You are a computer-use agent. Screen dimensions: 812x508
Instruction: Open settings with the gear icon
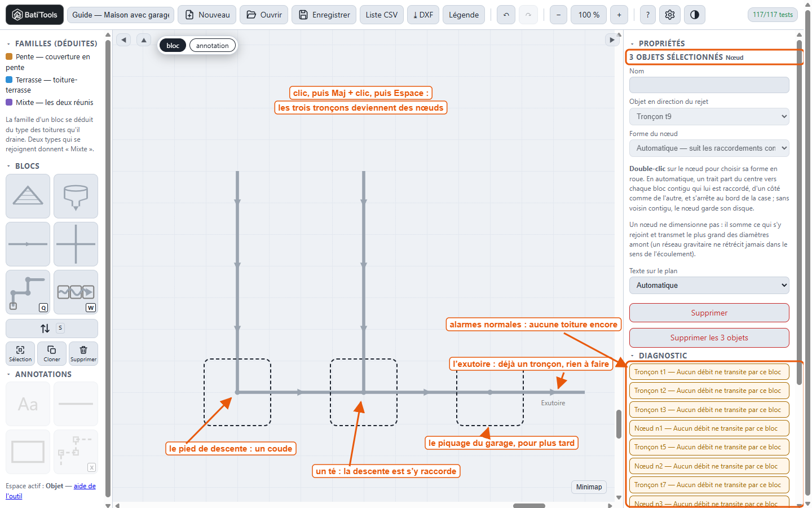670,15
